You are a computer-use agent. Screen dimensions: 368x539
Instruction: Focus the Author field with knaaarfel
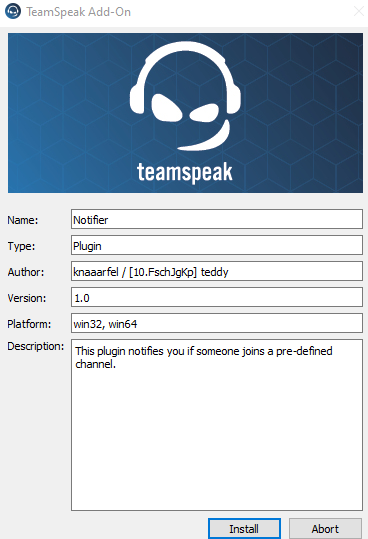[217, 271]
